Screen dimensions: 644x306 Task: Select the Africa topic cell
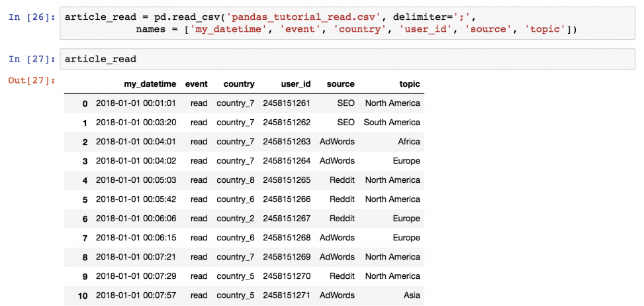pyautogui.click(x=408, y=142)
